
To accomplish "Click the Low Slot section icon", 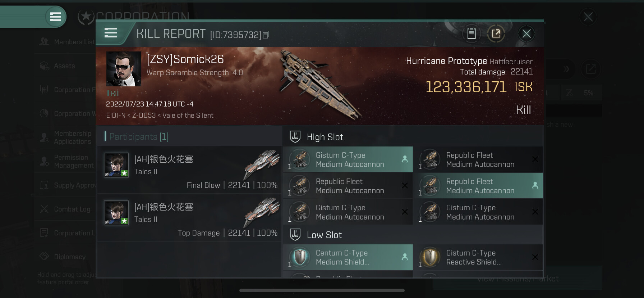I will (x=295, y=235).
